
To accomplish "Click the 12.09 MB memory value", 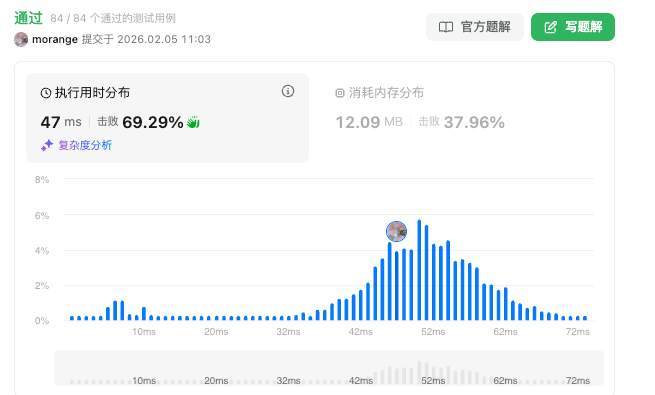I will [x=369, y=122].
